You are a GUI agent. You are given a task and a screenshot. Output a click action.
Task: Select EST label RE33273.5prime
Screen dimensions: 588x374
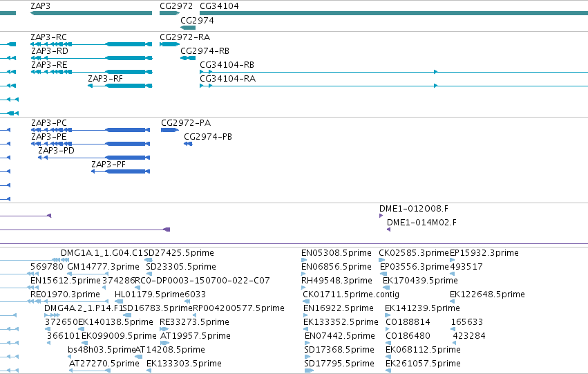(194, 322)
